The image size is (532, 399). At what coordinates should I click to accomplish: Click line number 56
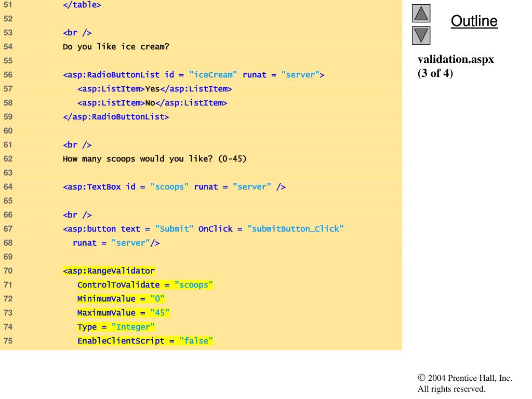click(x=8, y=75)
